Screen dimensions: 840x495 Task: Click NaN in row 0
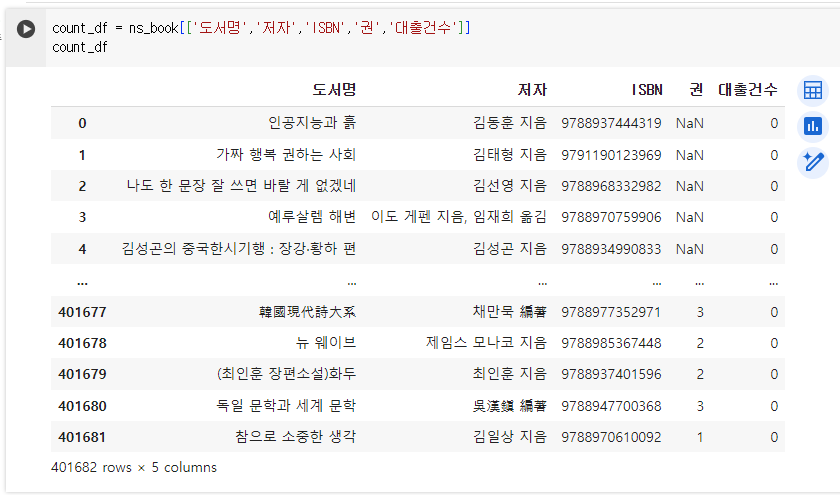[689, 123]
